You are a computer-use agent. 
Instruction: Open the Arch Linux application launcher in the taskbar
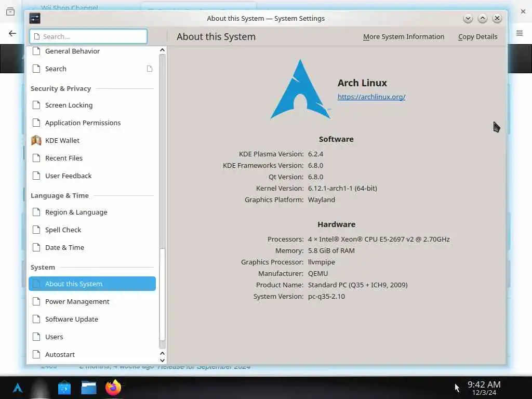(x=18, y=388)
